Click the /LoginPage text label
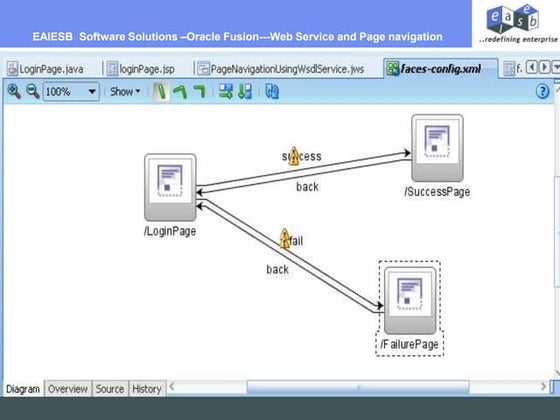The image size is (560, 420). point(170,231)
